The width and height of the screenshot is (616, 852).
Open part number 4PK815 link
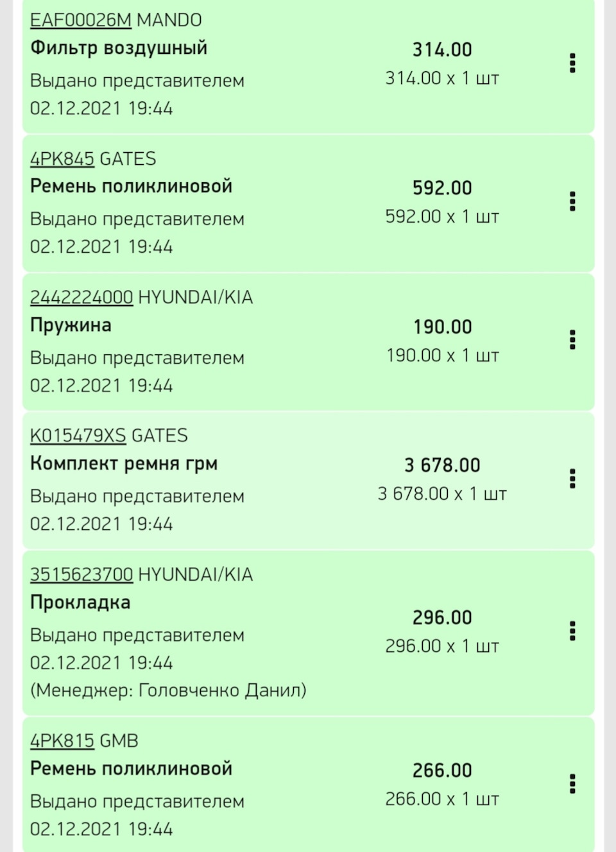click(62, 741)
